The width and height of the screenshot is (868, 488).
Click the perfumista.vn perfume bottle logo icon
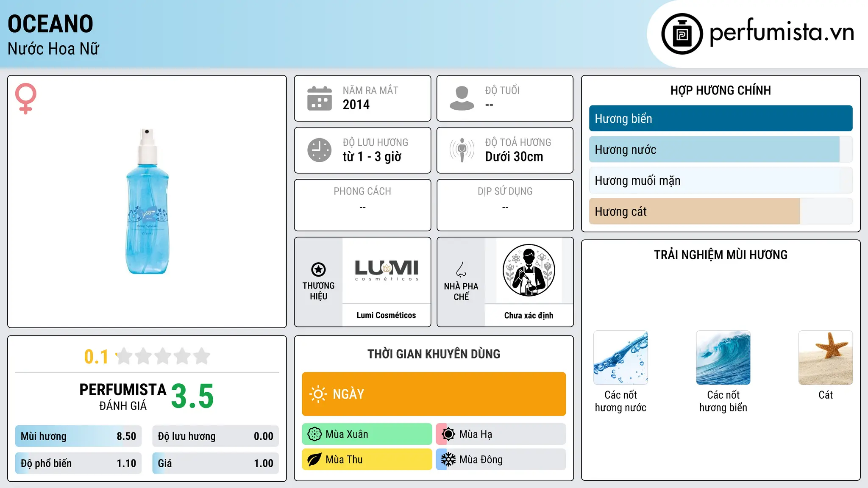coord(682,34)
